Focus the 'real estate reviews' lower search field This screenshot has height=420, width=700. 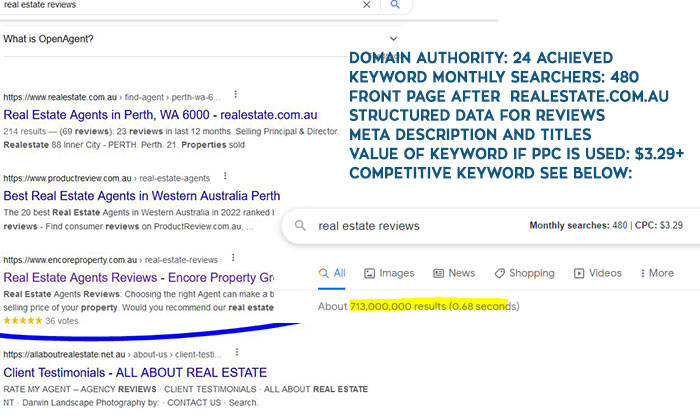[369, 226]
